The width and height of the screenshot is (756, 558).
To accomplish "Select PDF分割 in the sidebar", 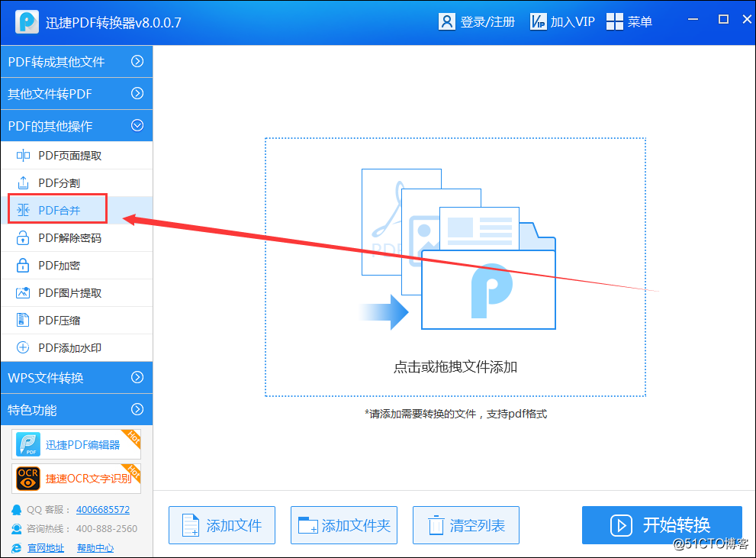I will pos(76,182).
